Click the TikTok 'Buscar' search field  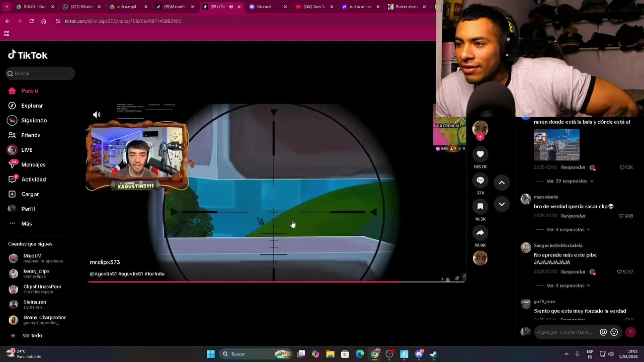40,73
